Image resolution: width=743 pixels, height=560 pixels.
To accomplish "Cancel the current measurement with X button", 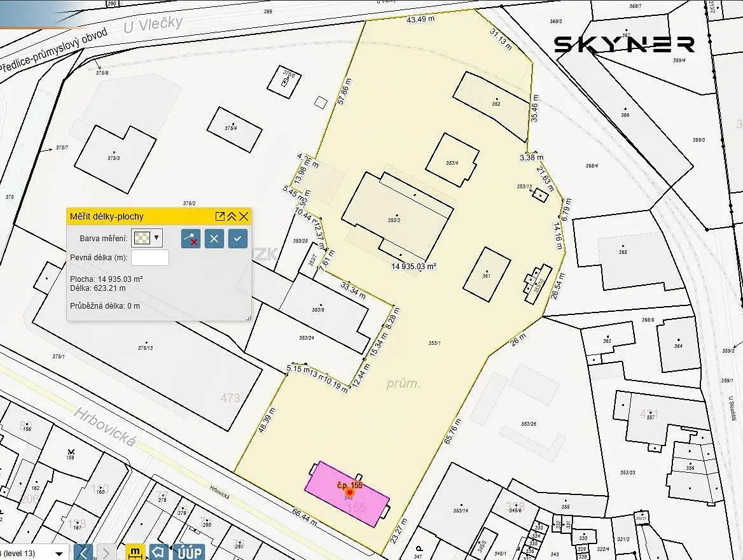I will click(214, 238).
